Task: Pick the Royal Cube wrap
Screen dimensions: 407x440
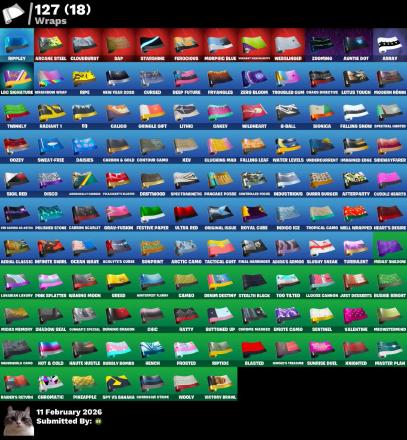Action: [254, 215]
